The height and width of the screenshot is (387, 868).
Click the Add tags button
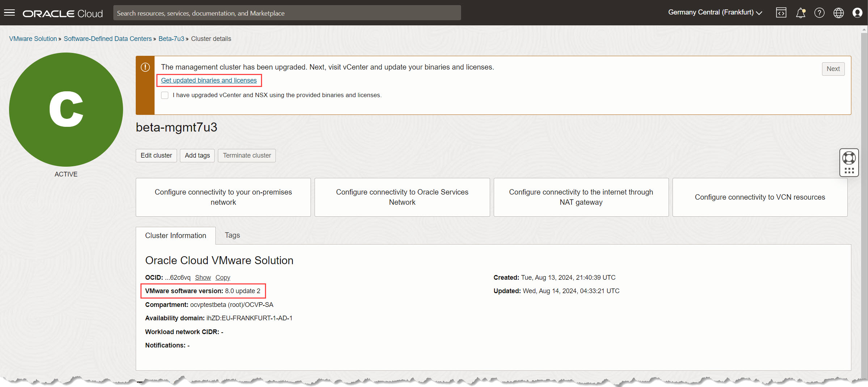197,155
